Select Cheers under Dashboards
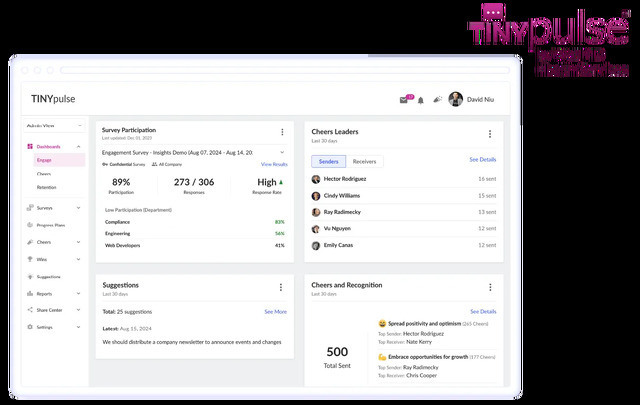Image resolution: width=640 pixels, height=405 pixels. [44, 174]
